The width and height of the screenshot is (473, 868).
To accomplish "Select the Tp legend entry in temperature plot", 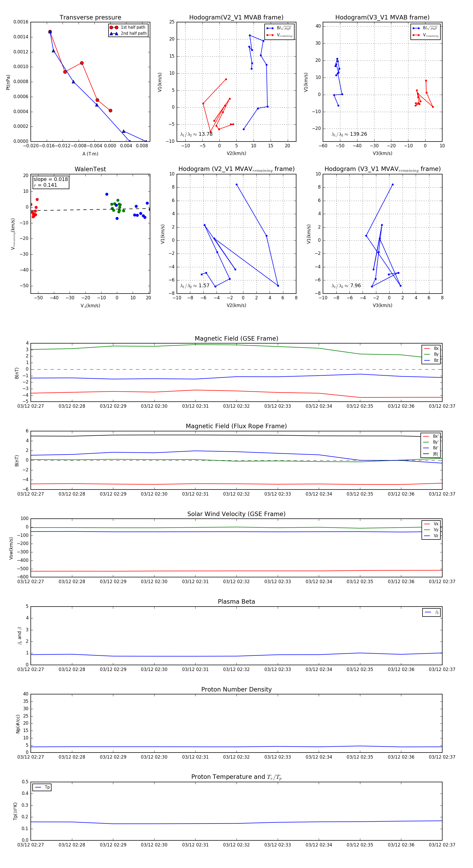I will click(42, 788).
